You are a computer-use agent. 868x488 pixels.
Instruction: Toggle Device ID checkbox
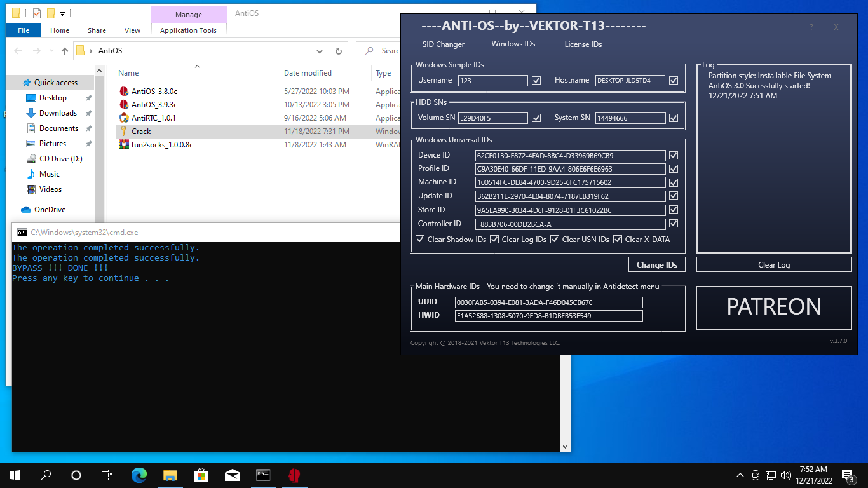coord(674,155)
